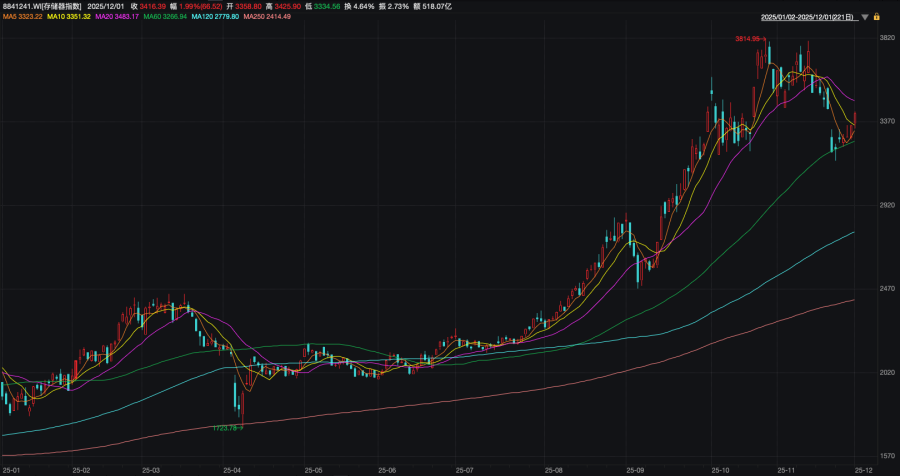Click the MA250 indicator label

266,17
